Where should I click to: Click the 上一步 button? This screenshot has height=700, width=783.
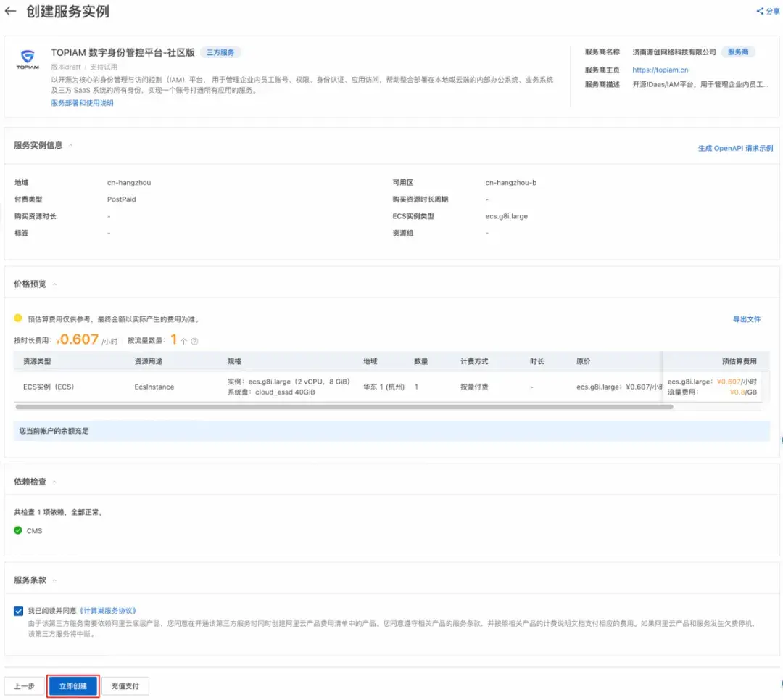[x=24, y=686]
